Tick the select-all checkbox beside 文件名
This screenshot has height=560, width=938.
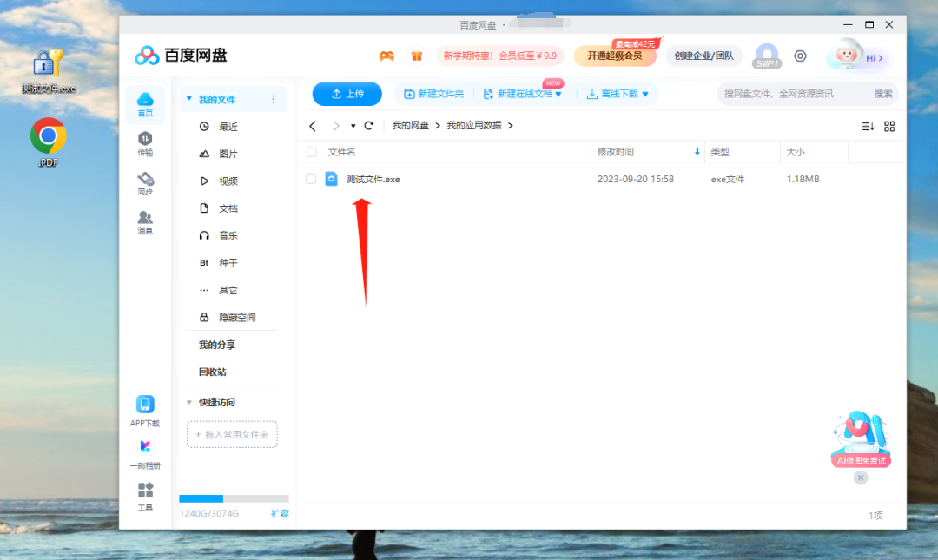click(311, 152)
